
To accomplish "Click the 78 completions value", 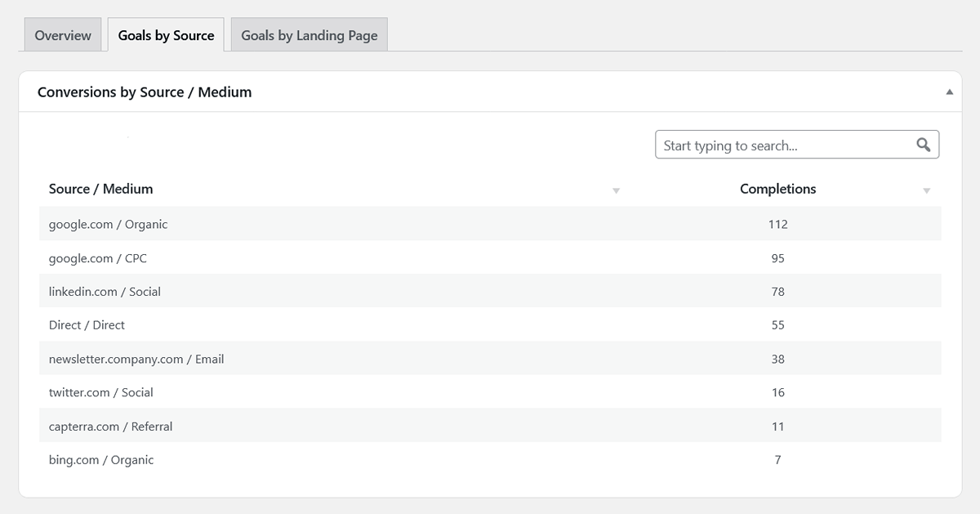I will (777, 292).
